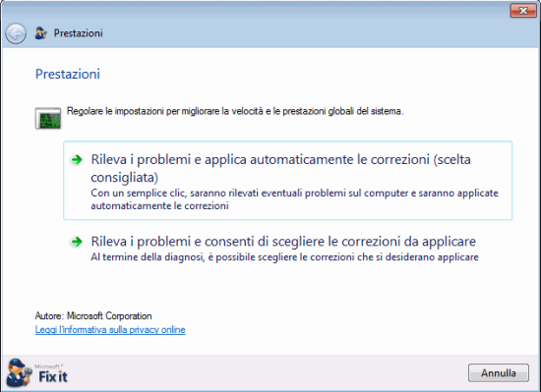Screen dimensions: 541x392
Task: Click the Annulla button
Action: pyautogui.click(x=499, y=372)
